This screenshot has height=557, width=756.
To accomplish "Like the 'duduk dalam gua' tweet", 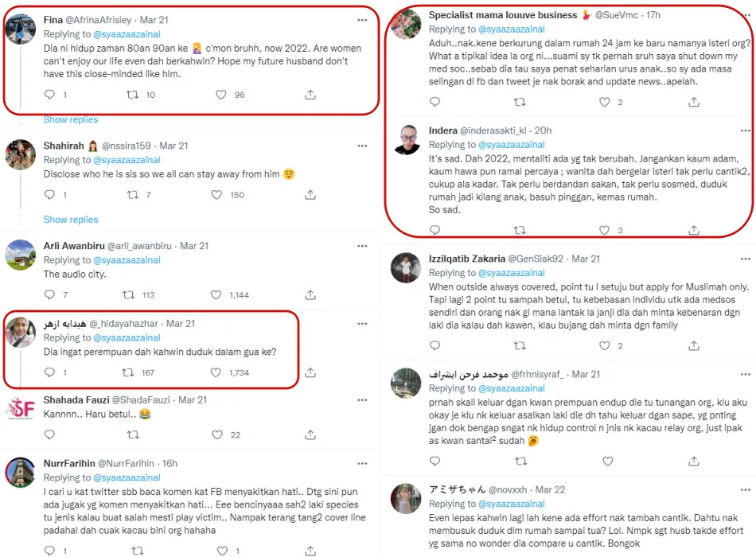I will pos(220,372).
